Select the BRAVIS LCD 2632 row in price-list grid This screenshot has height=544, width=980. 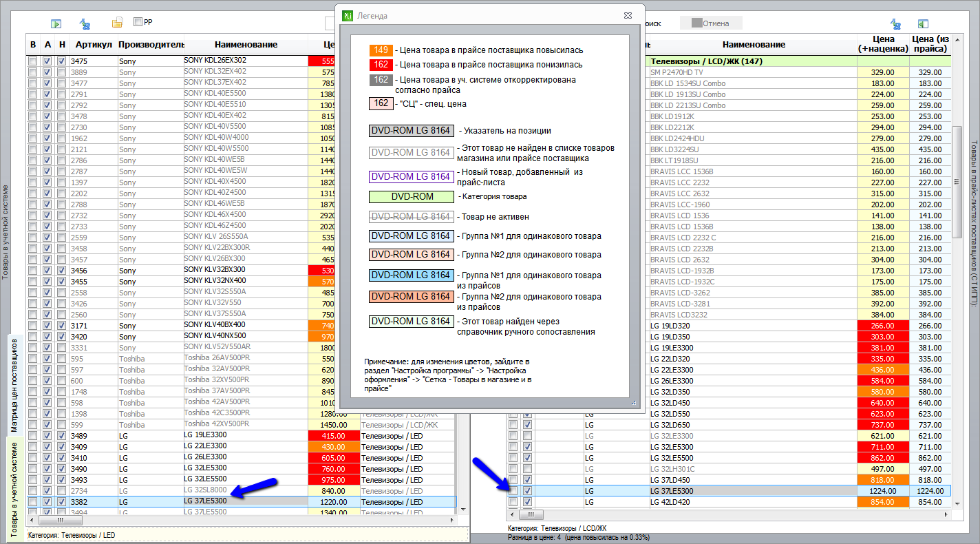tap(754, 260)
